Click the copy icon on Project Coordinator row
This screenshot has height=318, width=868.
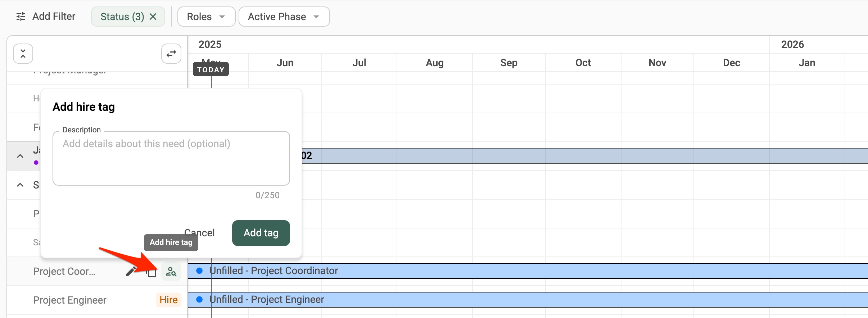[x=152, y=272]
